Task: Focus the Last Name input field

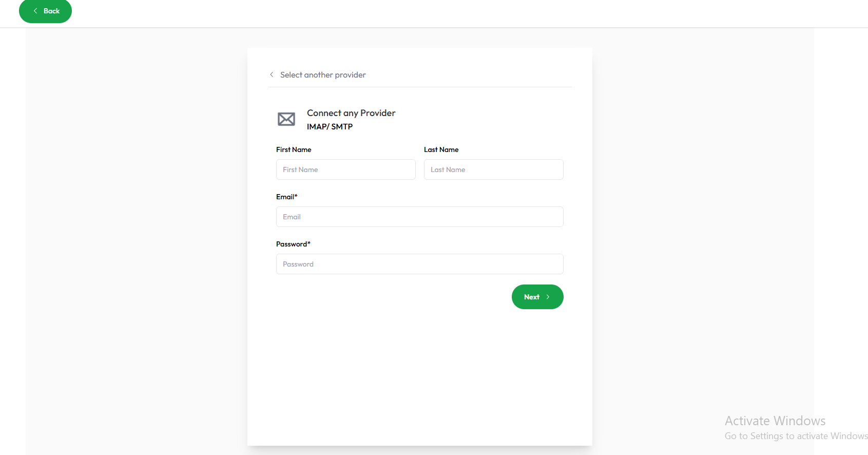Action: coord(493,169)
